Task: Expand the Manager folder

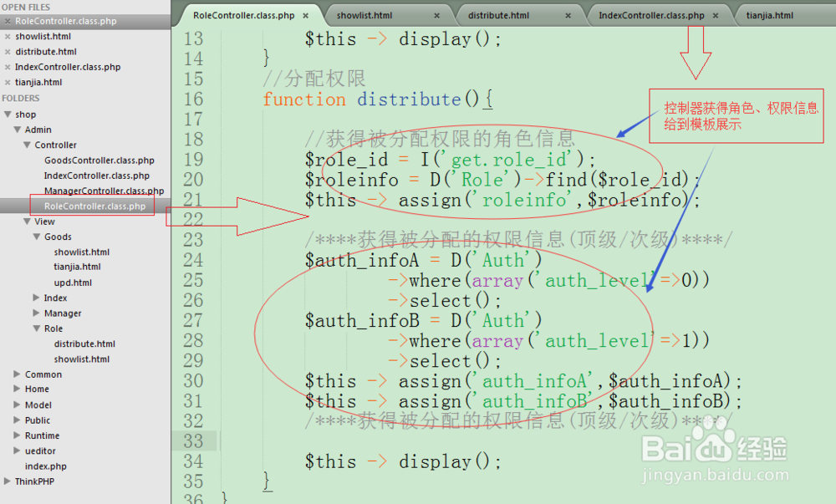Action: [x=36, y=313]
